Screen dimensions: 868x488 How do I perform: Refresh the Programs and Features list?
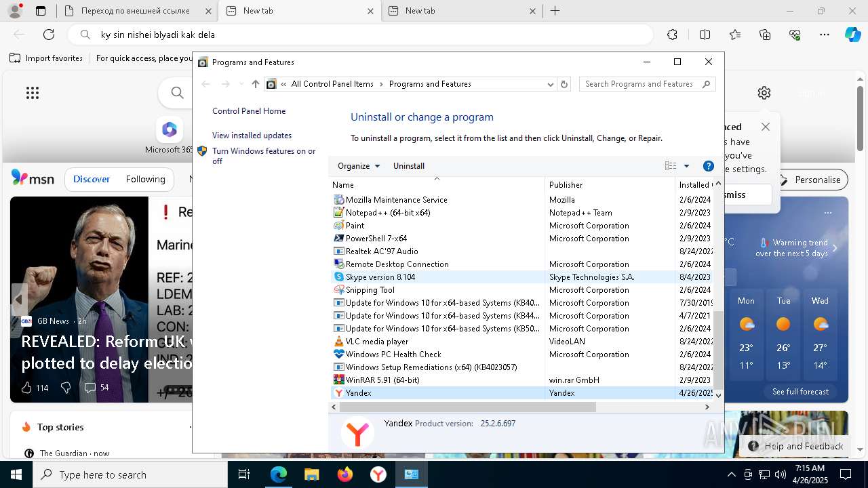[564, 84]
